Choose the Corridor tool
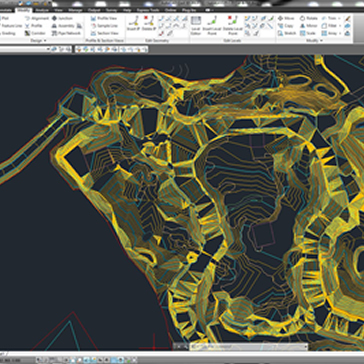Screen dimensions: 364x364 (35, 33)
